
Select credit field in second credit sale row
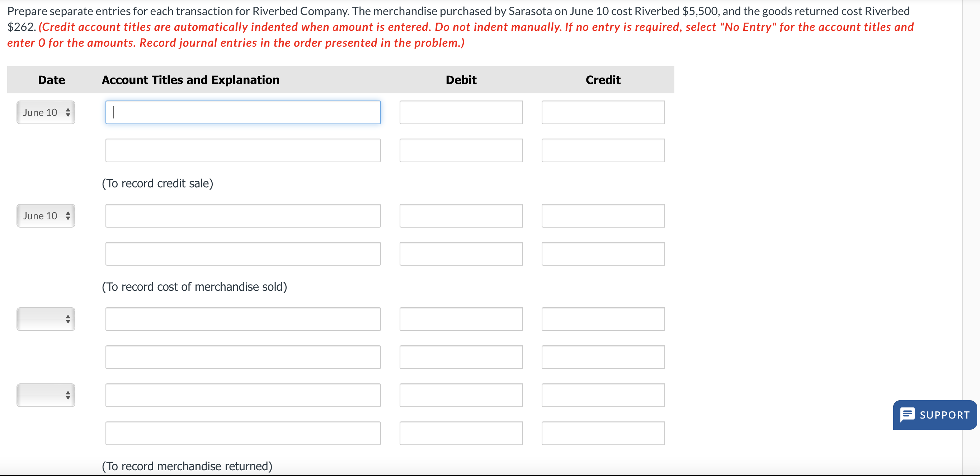pyautogui.click(x=603, y=150)
